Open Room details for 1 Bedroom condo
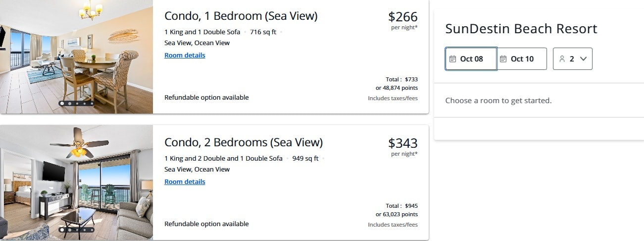Image resolution: width=644 pixels, height=241 pixels. [x=185, y=55]
